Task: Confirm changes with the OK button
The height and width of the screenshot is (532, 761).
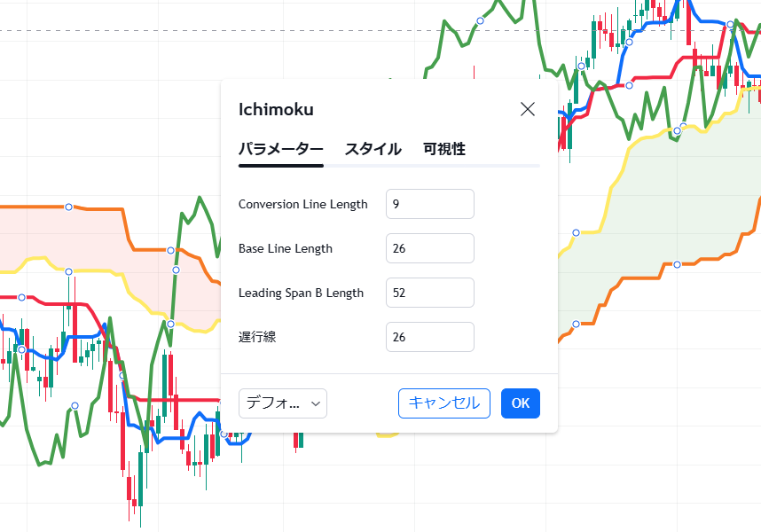Action: [x=520, y=403]
